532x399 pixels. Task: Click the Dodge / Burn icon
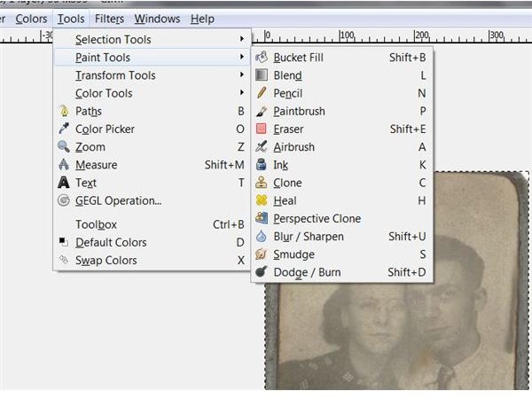tap(262, 272)
